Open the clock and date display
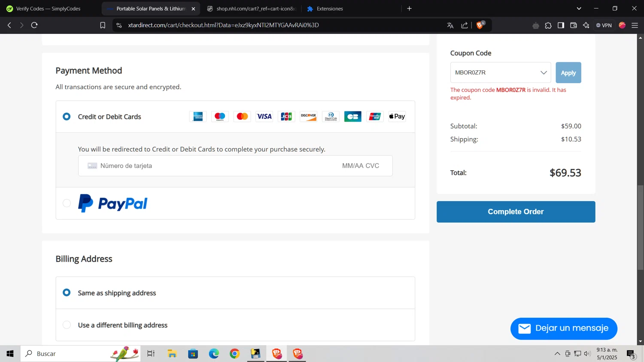The image size is (644, 362). point(607,353)
